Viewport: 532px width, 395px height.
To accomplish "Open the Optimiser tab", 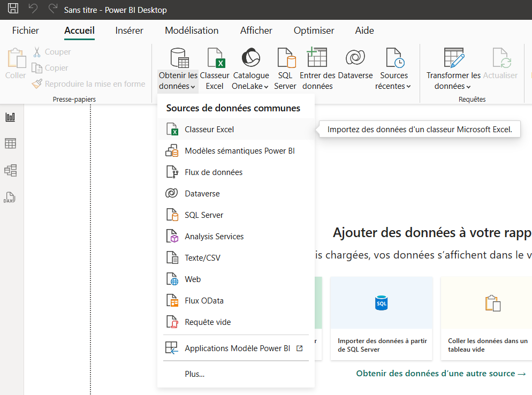I will tap(314, 31).
